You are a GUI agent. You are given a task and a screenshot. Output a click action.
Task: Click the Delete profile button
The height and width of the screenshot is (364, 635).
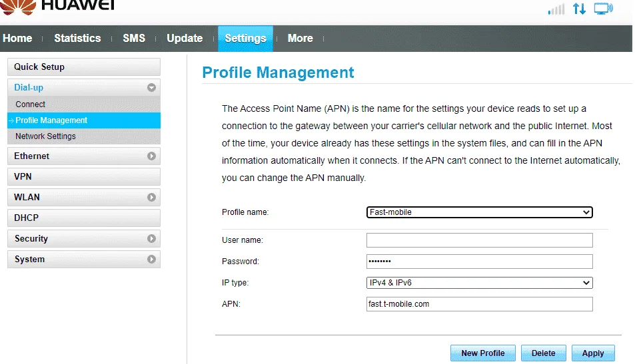pyautogui.click(x=543, y=353)
